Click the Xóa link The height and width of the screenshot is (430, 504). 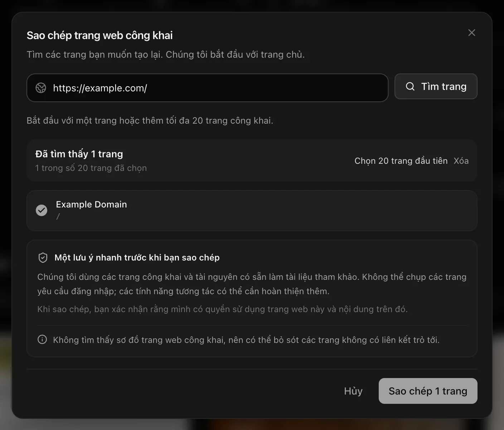tap(461, 161)
